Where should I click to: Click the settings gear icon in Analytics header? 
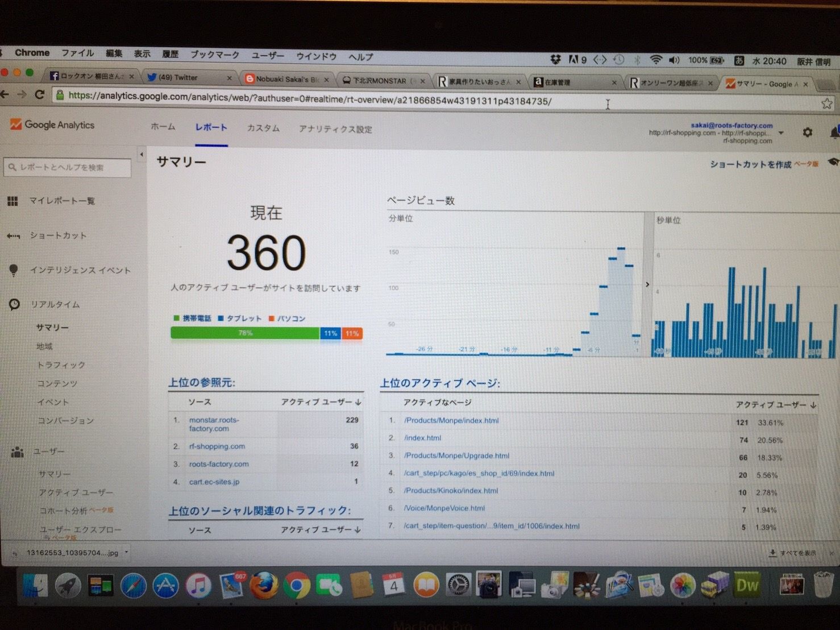pyautogui.click(x=807, y=132)
